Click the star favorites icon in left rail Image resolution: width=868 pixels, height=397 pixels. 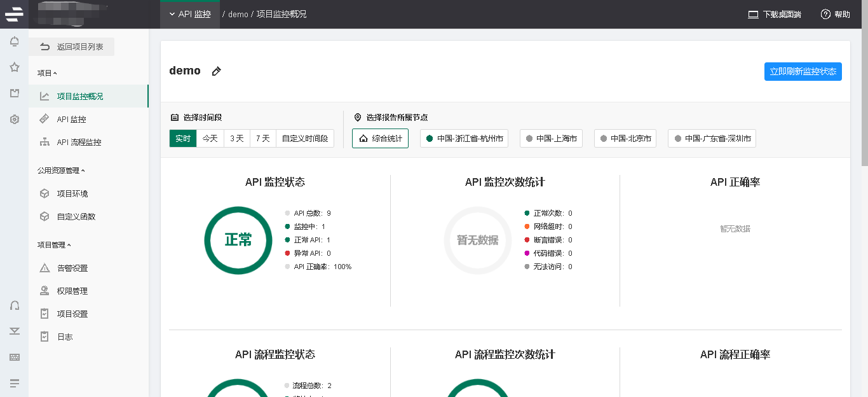click(x=15, y=67)
